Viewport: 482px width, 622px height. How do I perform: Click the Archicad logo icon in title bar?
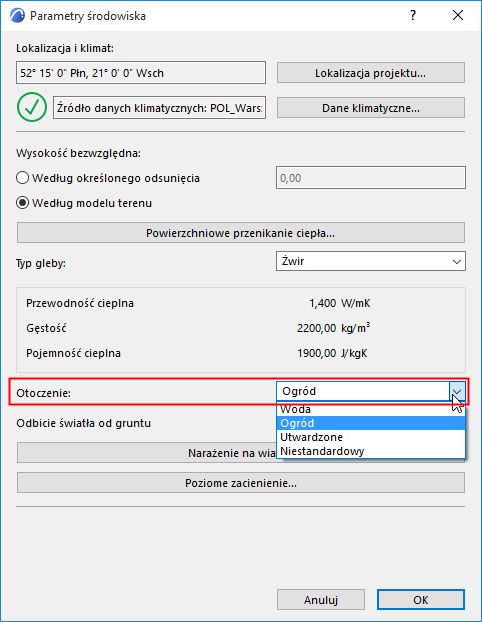coord(17,16)
